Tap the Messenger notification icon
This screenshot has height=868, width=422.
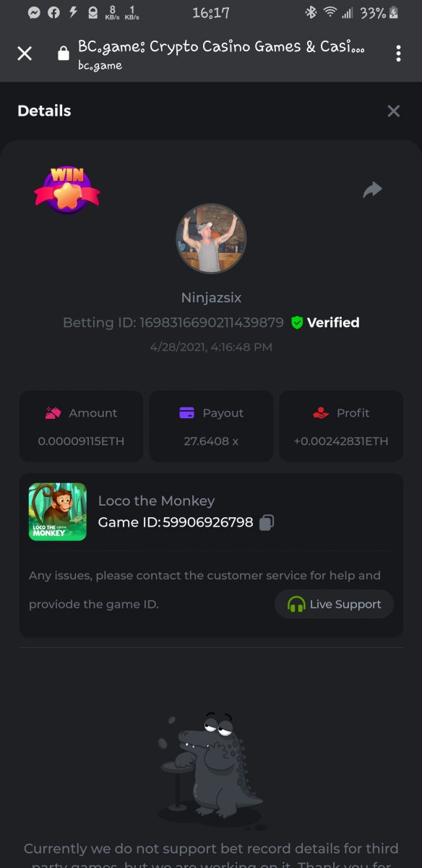[34, 12]
